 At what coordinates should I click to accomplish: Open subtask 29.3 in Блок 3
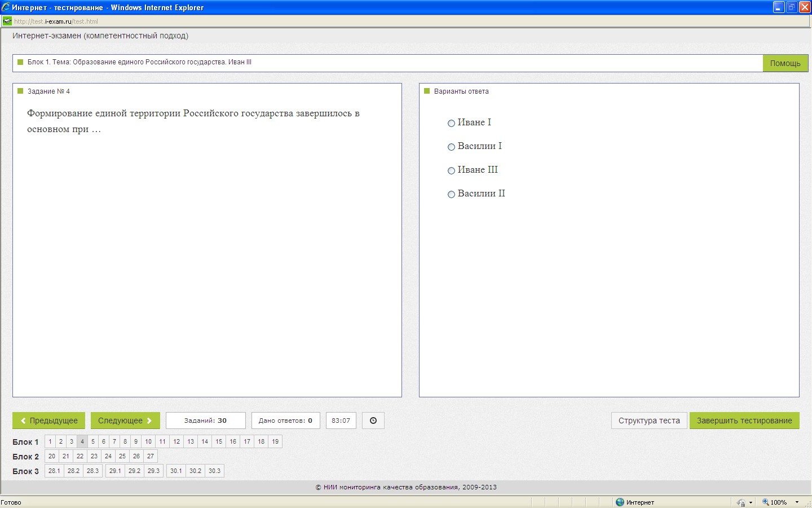point(153,471)
